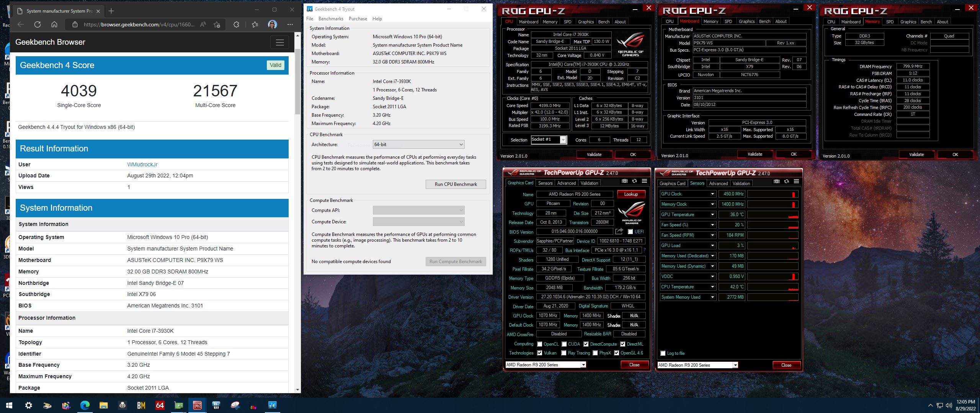Click camera icon in GPU-Z Sensors window
The height and width of the screenshot is (413, 980).
[776, 181]
